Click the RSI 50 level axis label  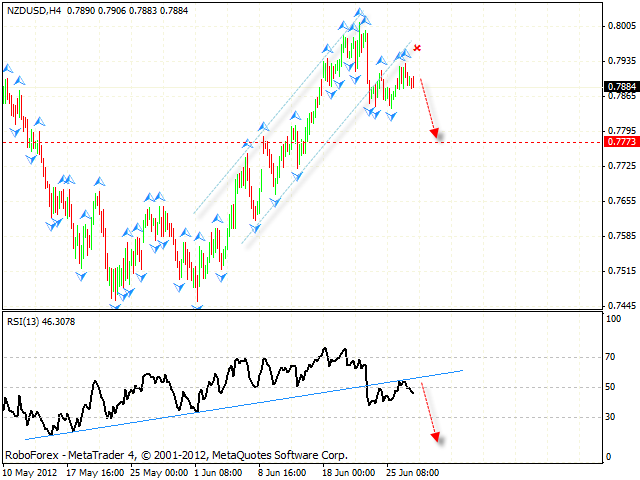612,386
